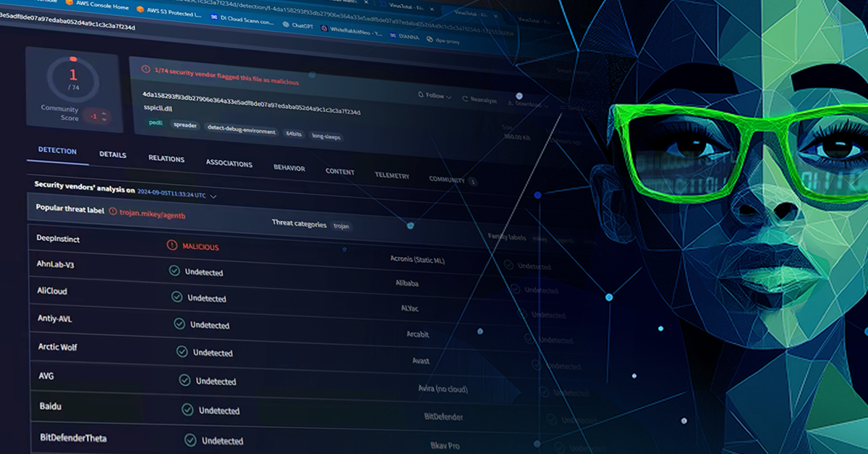
Task: Open the Behavior tab
Action: pos(289,168)
